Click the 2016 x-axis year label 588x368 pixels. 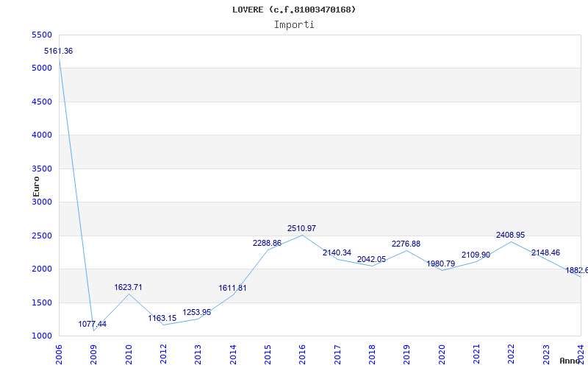click(302, 355)
